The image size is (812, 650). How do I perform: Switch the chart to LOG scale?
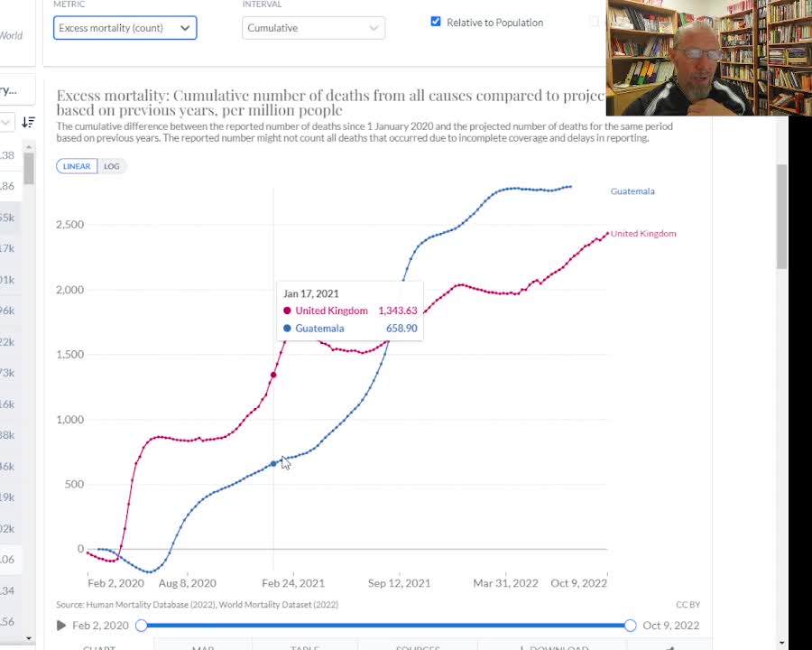(x=111, y=166)
